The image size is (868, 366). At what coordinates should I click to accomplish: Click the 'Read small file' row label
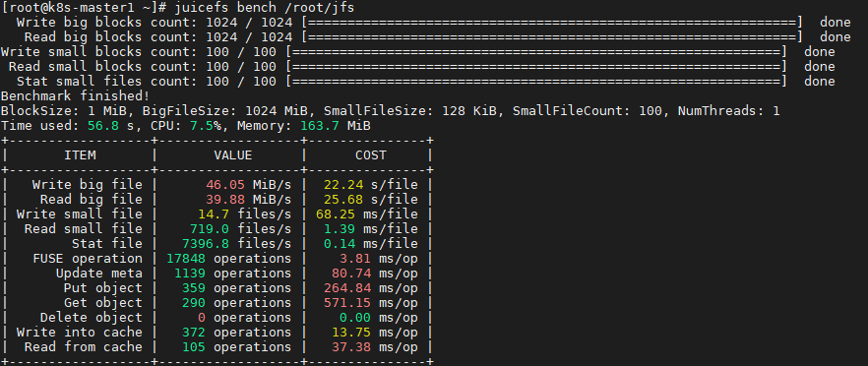pos(83,228)
